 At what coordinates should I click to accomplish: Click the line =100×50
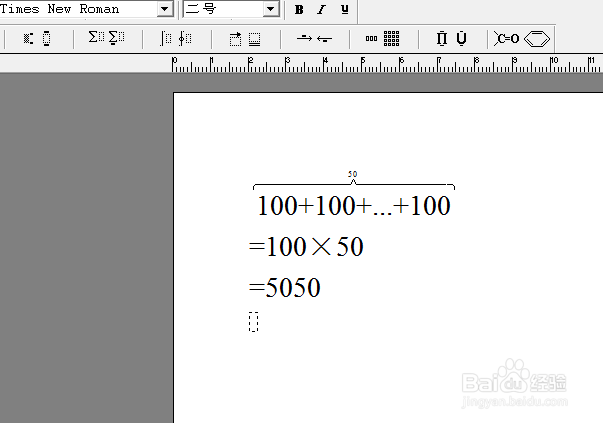tap(306, 246)
